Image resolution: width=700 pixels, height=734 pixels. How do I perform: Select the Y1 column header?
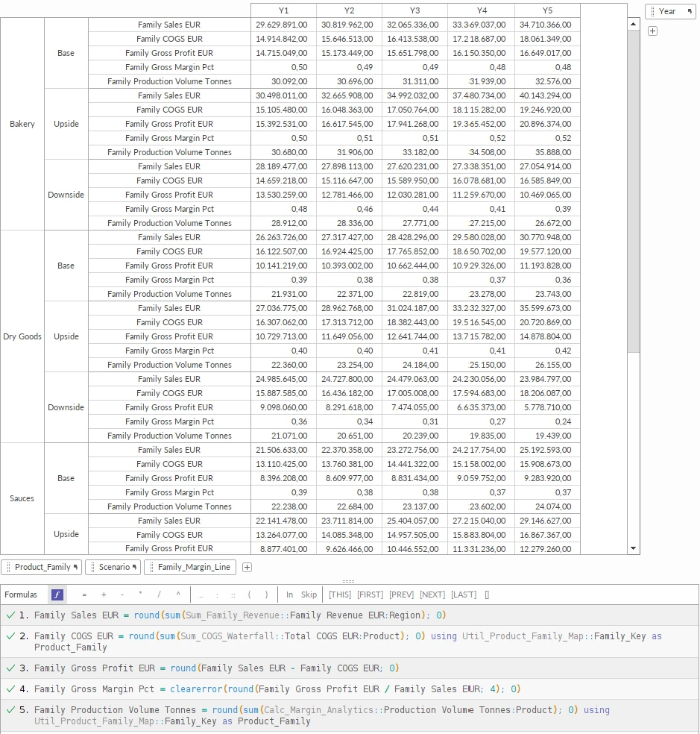(x=283, y=10)
